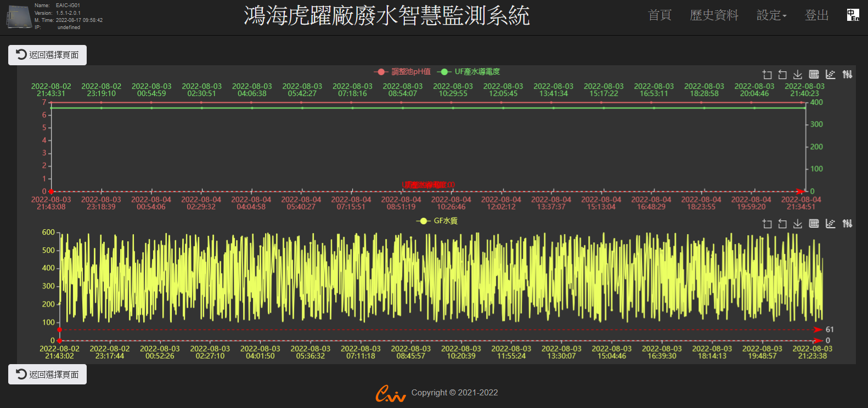
Task: Click the version text 1.5.1-2.0.1
Action: tap(68, 13)
